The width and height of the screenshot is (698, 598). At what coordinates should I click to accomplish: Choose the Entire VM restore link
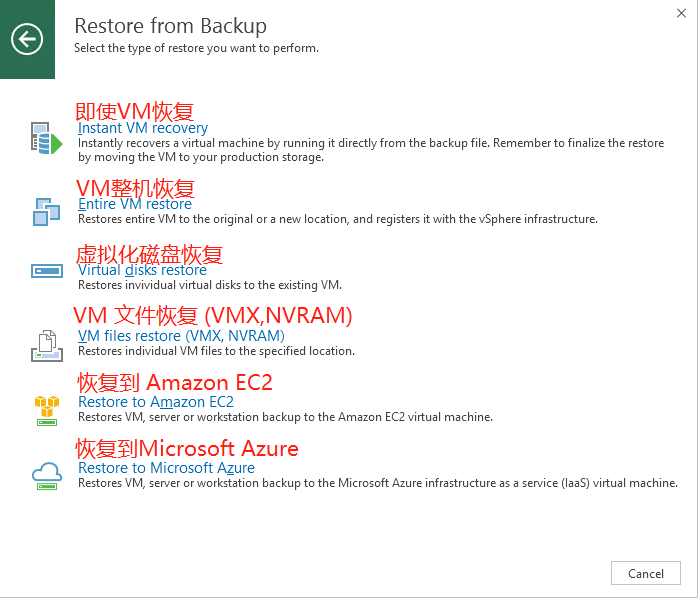(x=135, y=204)
